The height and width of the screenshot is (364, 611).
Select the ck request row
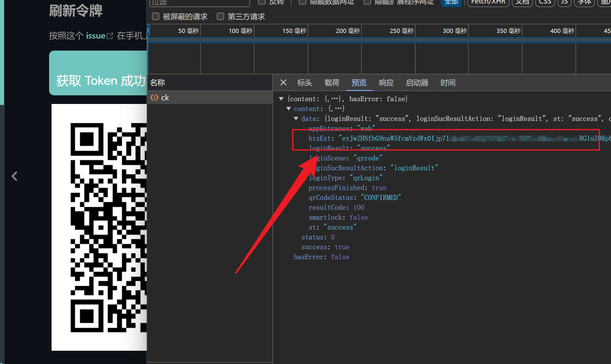[210, 97]
